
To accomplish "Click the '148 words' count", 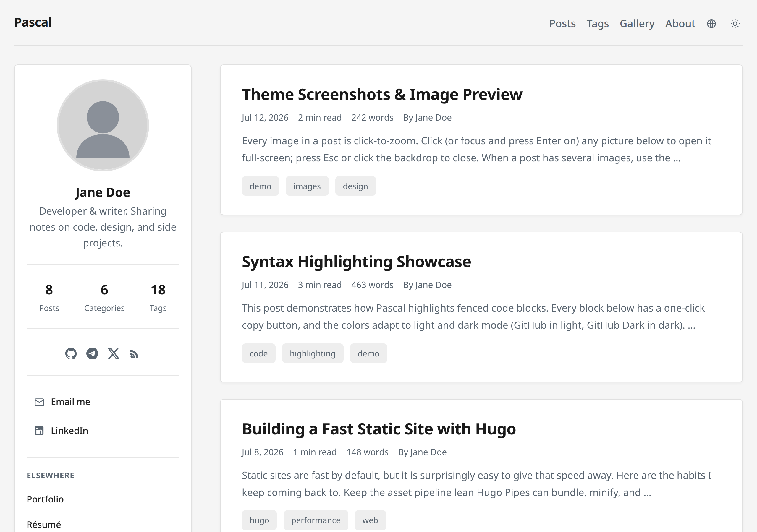I will pos(367,452).
